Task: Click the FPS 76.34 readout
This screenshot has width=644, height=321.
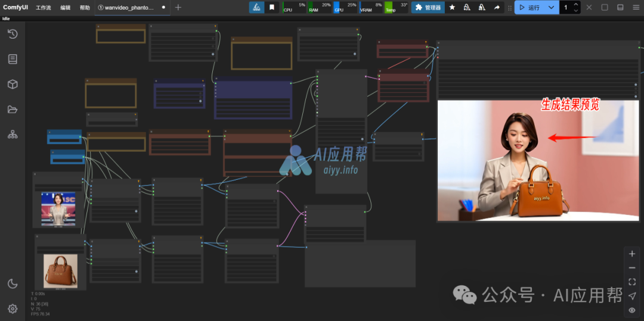Action: pyautogui.click(x=41, y=314)
